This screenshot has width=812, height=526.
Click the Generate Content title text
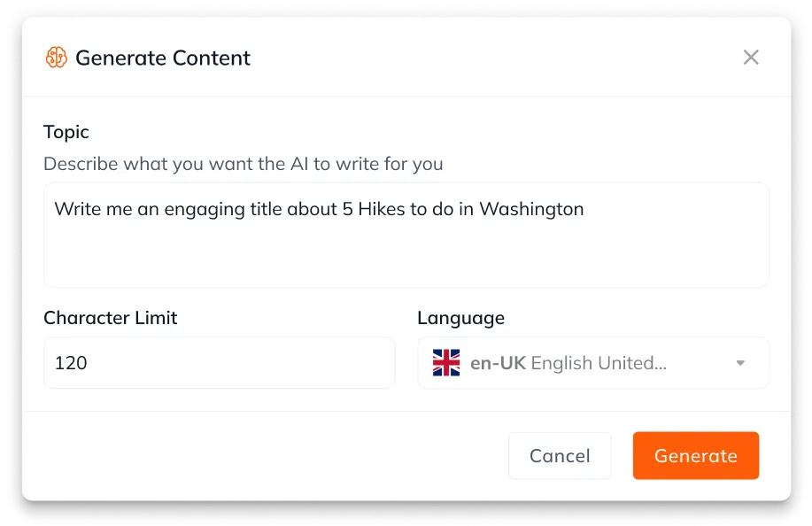pos(163,58)
